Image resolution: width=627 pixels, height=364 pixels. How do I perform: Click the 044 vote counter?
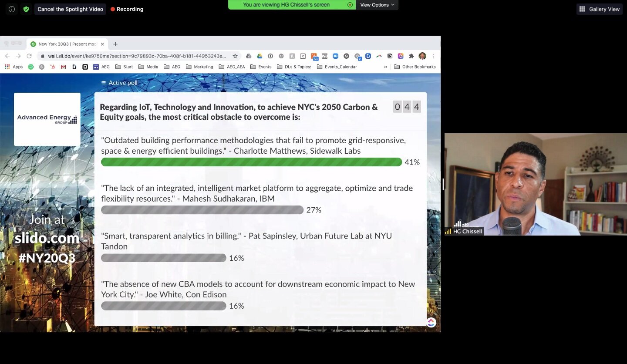[x=407, y=107]
